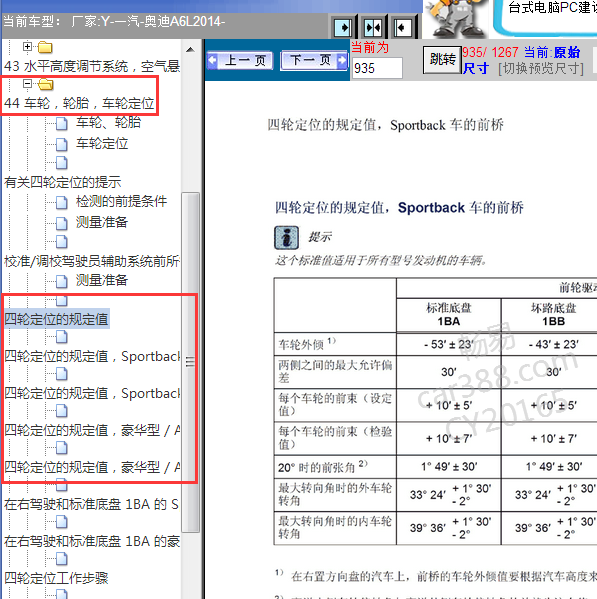This screenshot has height=599, width=597.
Task: Click the 跳转 jump button
Action: [x=442, y=60]
